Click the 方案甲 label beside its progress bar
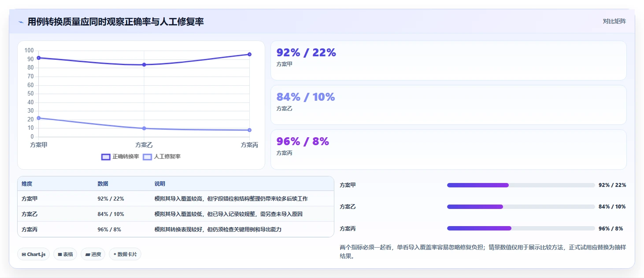Screen dimensions: 644x278 pyautogui.click(x=348, y=185)
